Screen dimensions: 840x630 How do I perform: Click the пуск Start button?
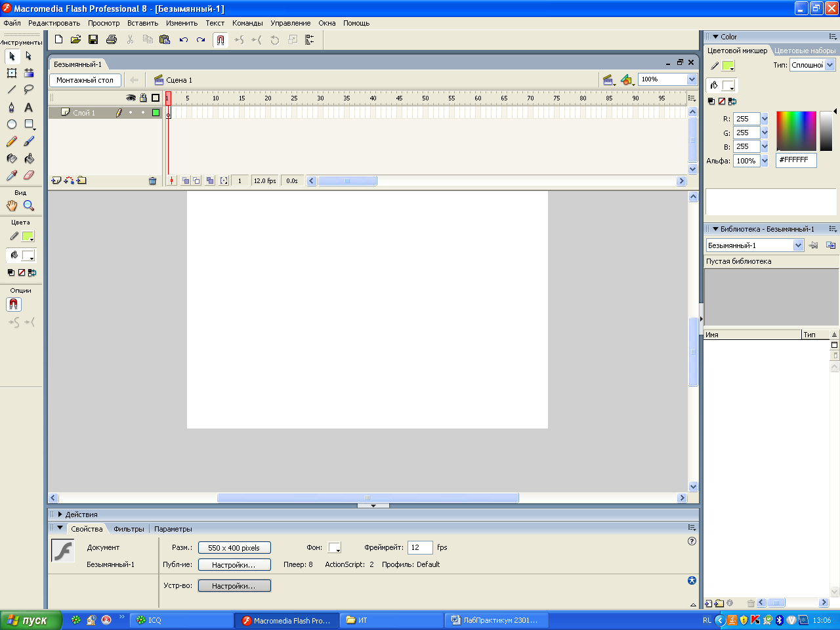[31, 620]
